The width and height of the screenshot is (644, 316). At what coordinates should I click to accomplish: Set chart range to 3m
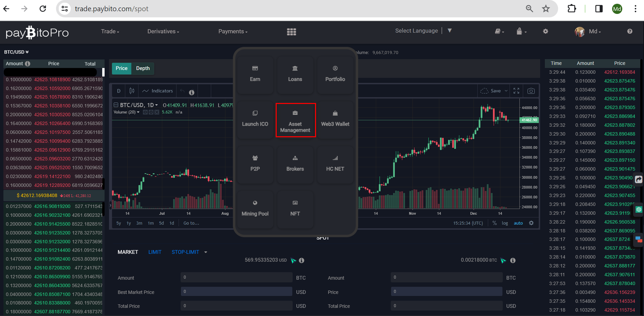pyautogui.click(x=139, y=223)
